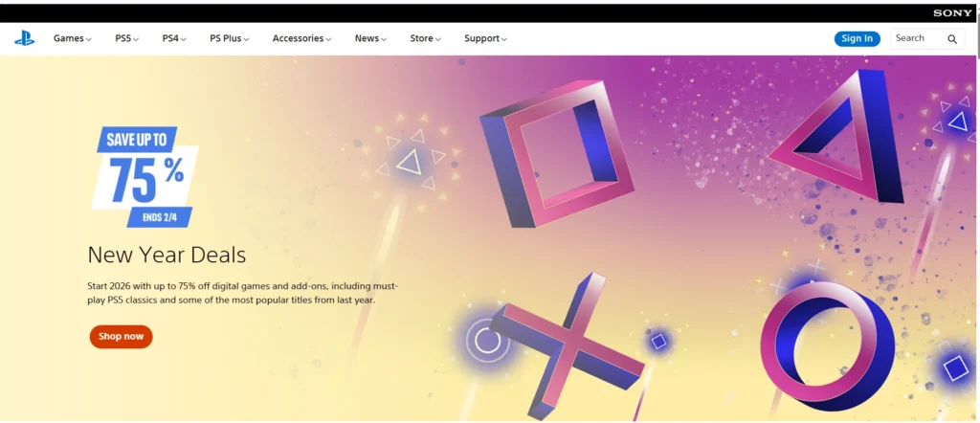Click the promo text starting 'Start 2026 with up to'

click(x=242, y=293)
